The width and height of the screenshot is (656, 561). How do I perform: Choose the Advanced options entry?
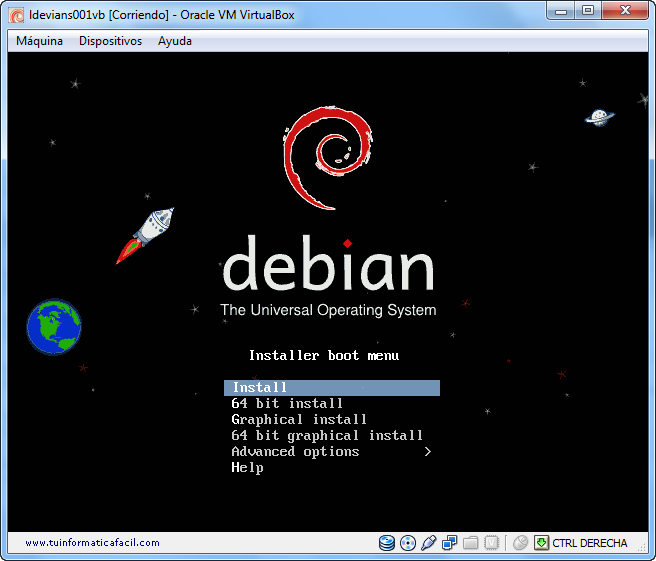pyautogui.click(x=295, y=451)
